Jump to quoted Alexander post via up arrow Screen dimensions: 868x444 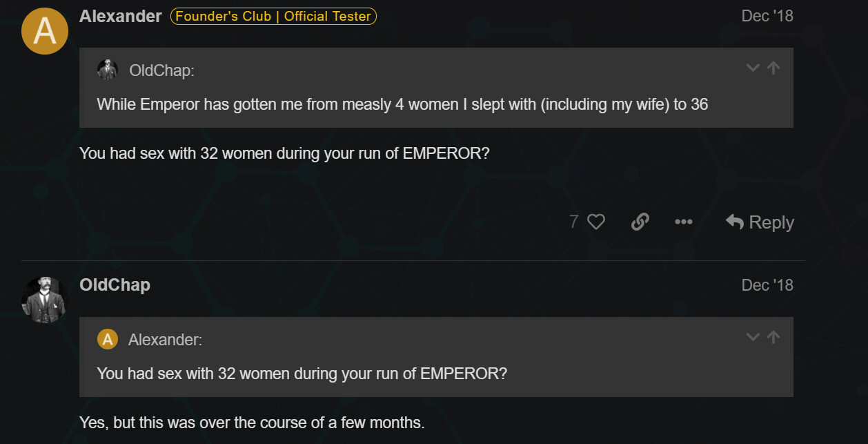point(773,337)
